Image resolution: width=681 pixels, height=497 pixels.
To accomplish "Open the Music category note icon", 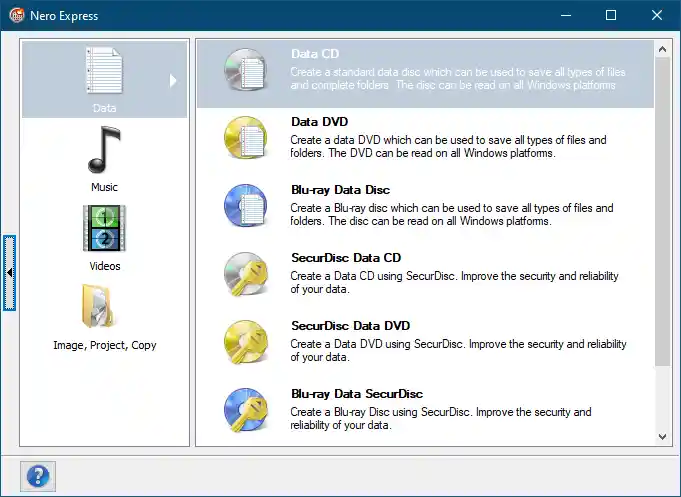I will click(x=104, y=151).
